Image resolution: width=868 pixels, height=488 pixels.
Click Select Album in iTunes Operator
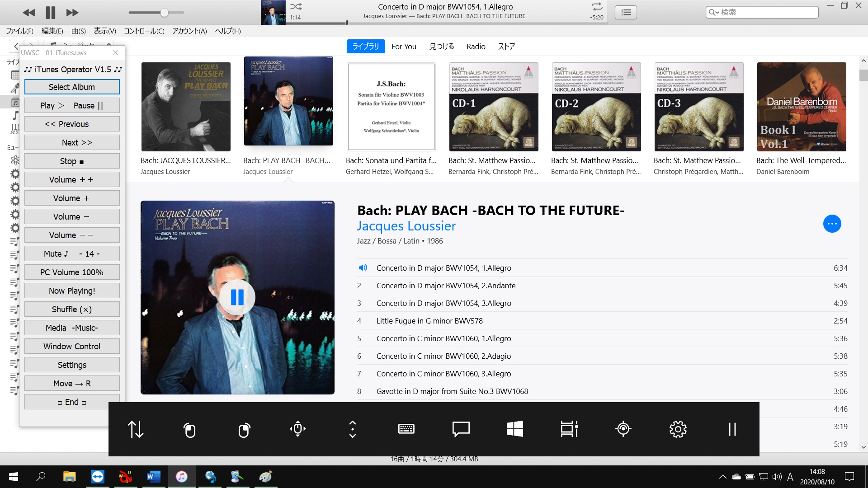[72, 87]
